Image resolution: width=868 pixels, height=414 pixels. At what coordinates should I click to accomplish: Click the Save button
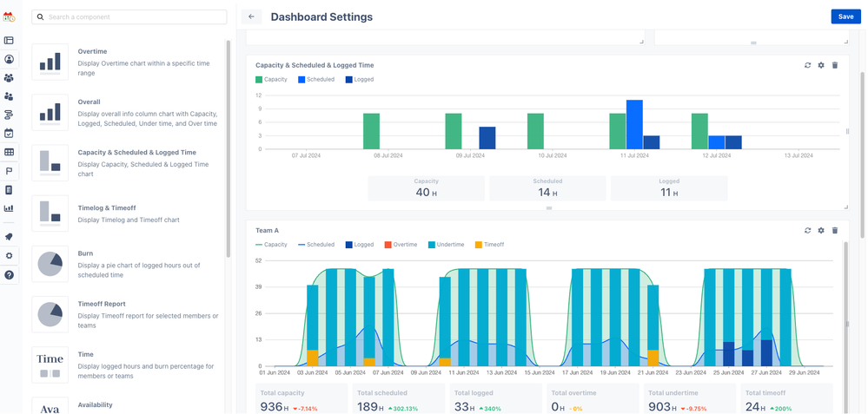[846, 16]
